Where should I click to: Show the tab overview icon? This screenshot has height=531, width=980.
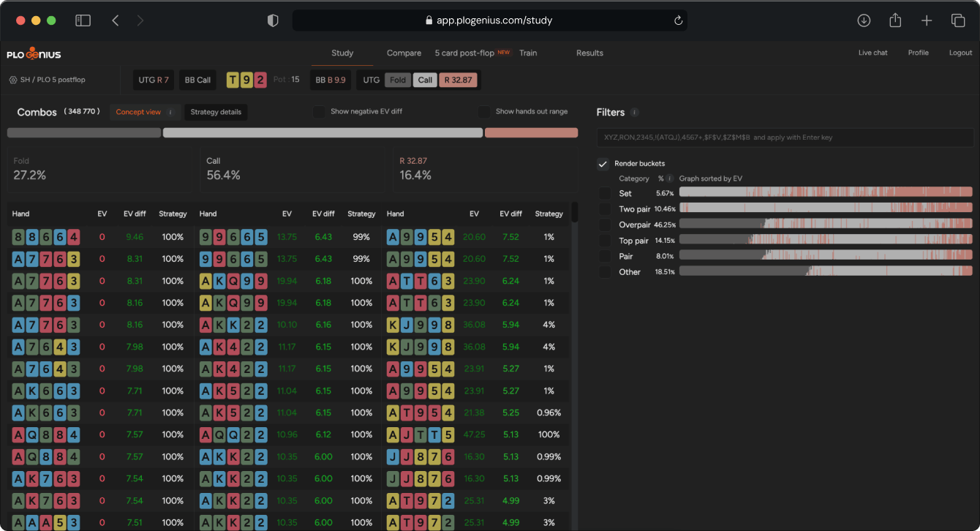point(958,20)
